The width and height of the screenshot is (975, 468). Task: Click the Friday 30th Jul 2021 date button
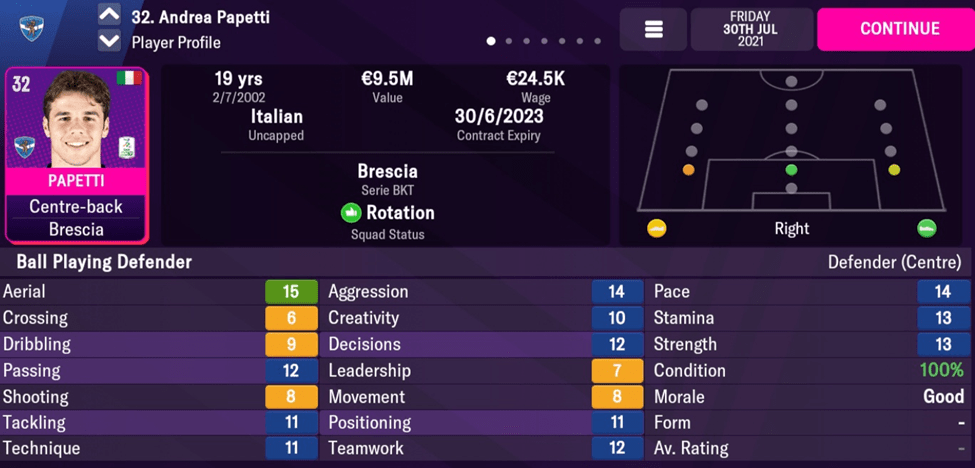coord(751,30)
